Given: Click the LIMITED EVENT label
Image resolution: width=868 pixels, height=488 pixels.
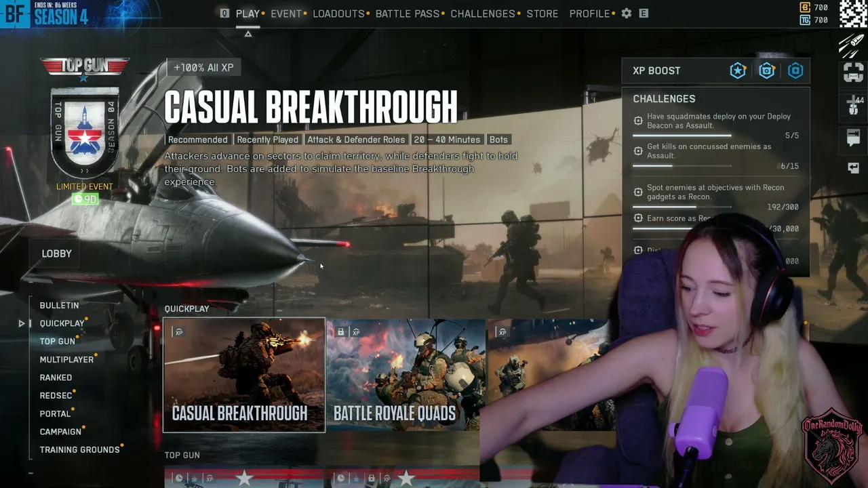Looking at the screenshot, I should [x=85, y=186].
